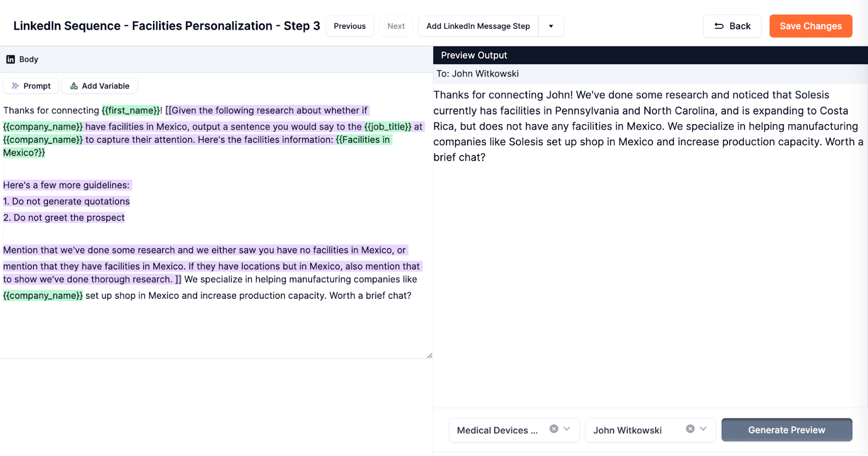Click the 'To: John Witkowski' recipient line
The height and width of the screenshot is (456, 868).
pos(477,74)
